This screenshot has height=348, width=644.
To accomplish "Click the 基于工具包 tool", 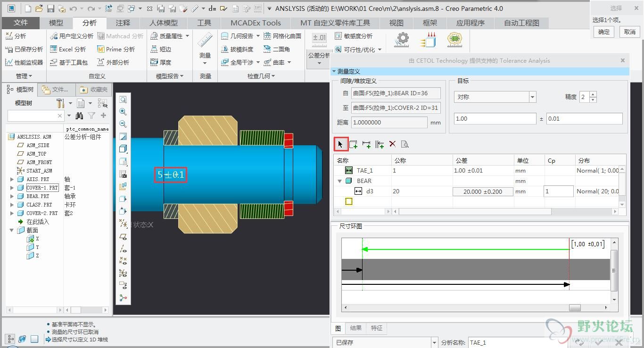I will pos(68,62).
